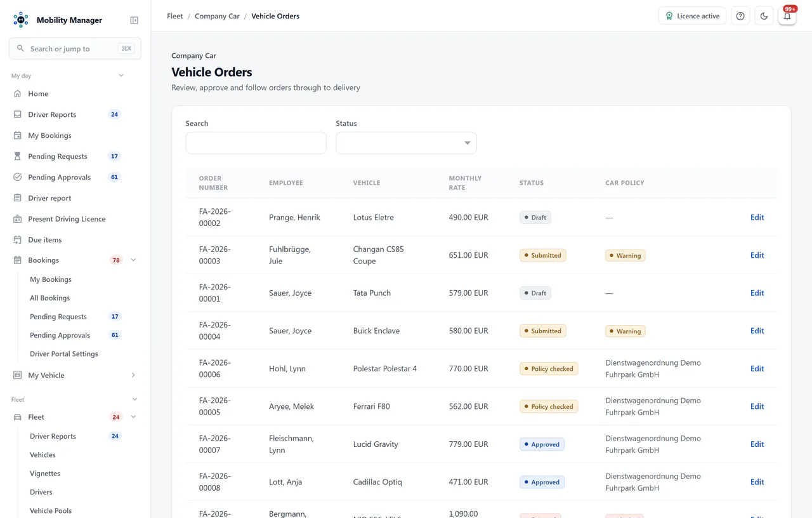Collapse the Bookings submenu chevron
The image size is (812, 518).
coord(133,260)
